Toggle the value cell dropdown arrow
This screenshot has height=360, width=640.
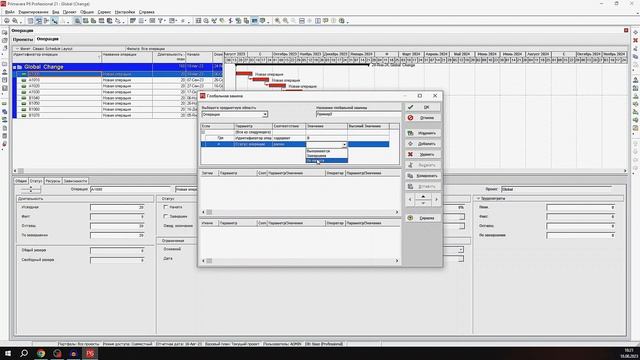tap(344, 144)
